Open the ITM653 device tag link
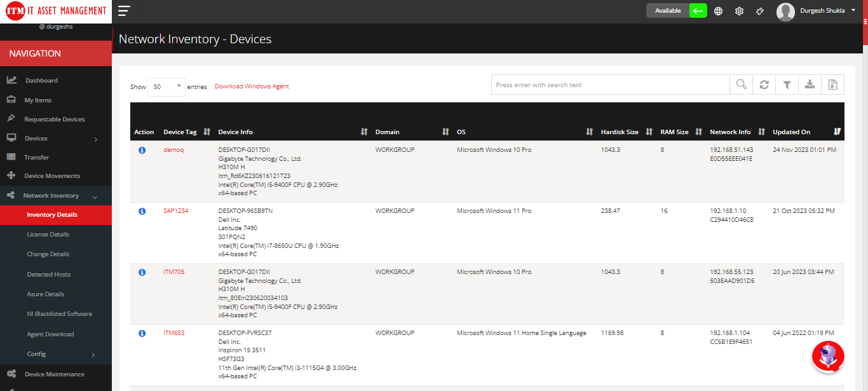This screenshot has width=868, height=391. (174, 333)
